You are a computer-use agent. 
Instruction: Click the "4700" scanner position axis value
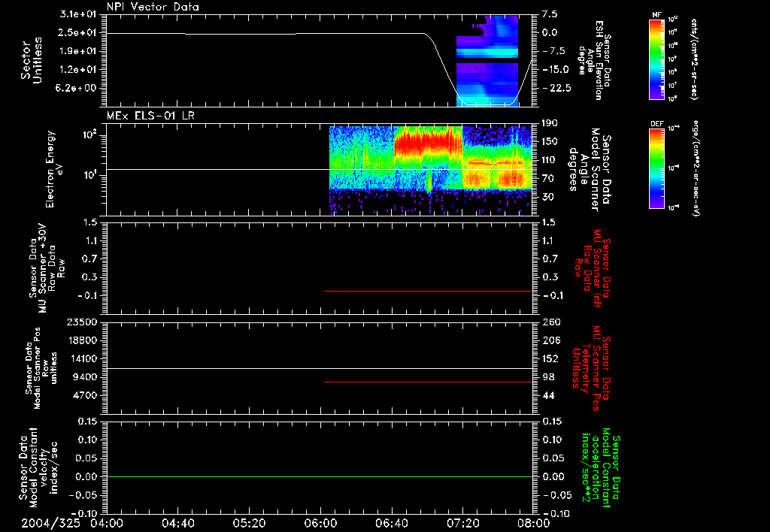click(x=84, y=395)
